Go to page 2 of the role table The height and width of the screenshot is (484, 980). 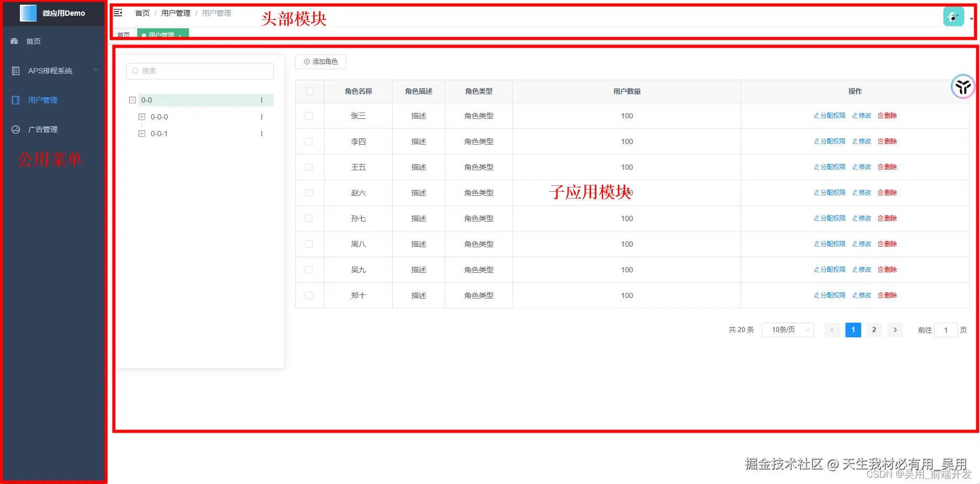[874, 329]
